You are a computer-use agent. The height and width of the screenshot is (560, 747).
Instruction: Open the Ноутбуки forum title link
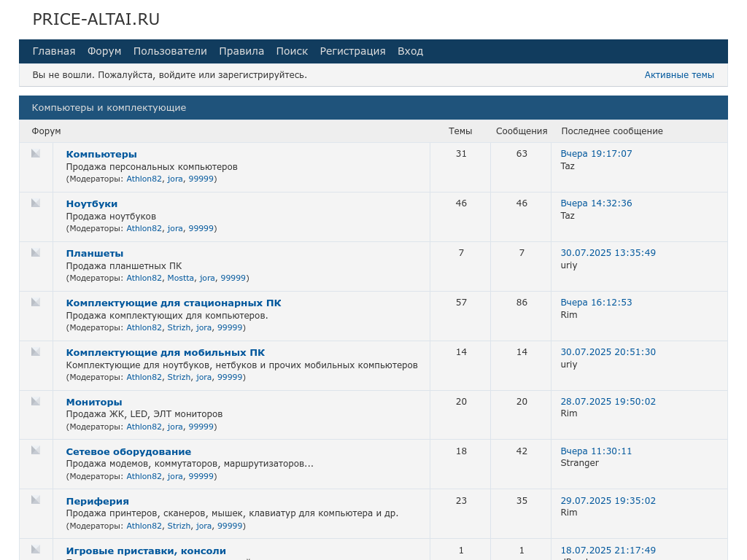click(92, 204)
